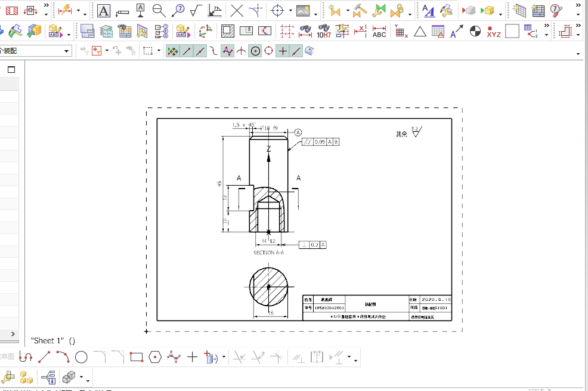Open the Image insert tool
This screenshot has width=588, height=391.
[x=303, y=11]
